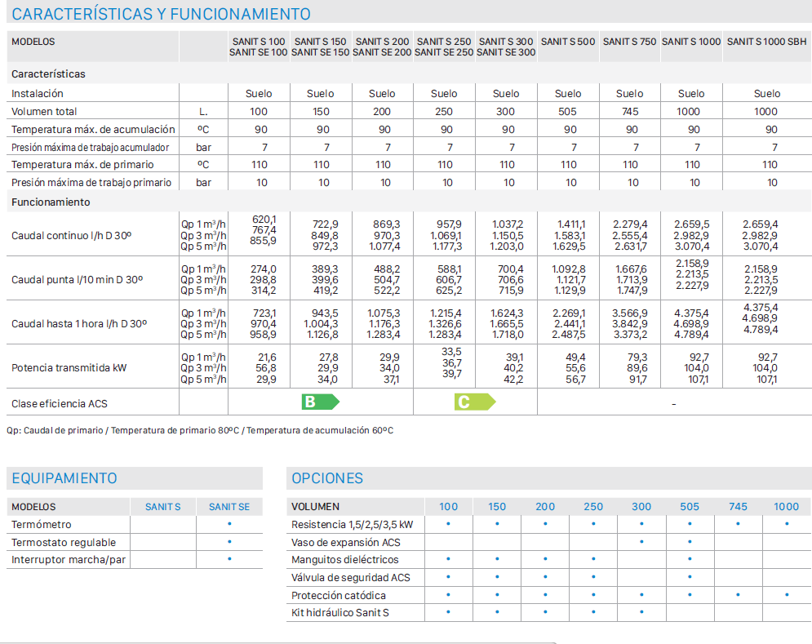Click the 'SANIT SE' column header in Equipamiento
This screenshot has width=812, height=644.
click(x=229, y=507)
